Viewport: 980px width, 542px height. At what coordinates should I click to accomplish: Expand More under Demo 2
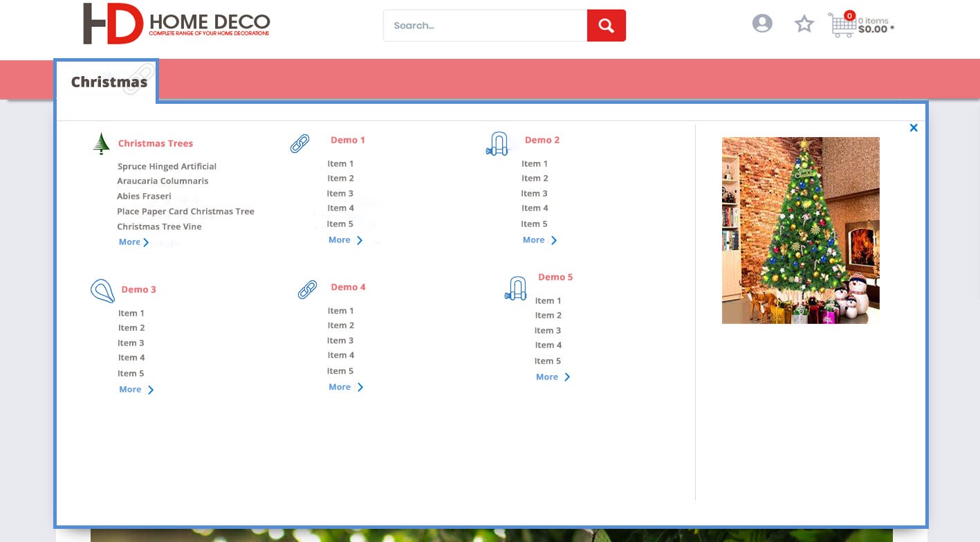click(540, 240)
